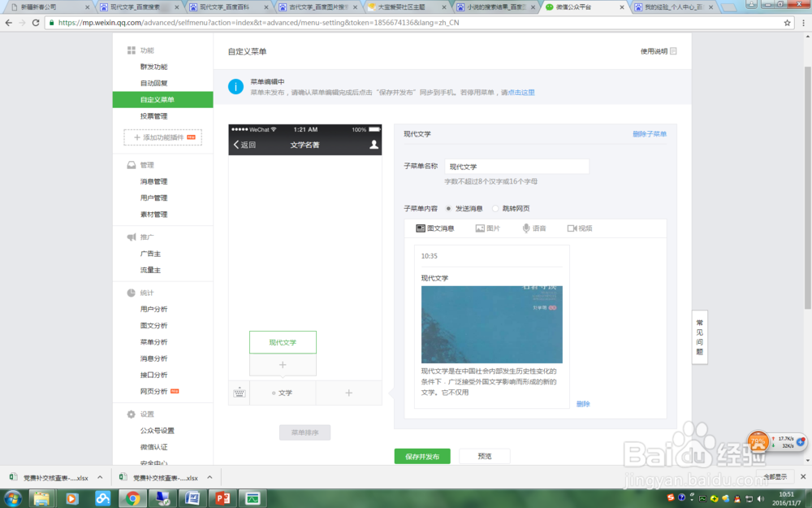The height and width of the screenshot is (508, 812).
Task: Click the 设置 gear icon in sidebar
Action: pyautogui.click(x=130, y=415)
